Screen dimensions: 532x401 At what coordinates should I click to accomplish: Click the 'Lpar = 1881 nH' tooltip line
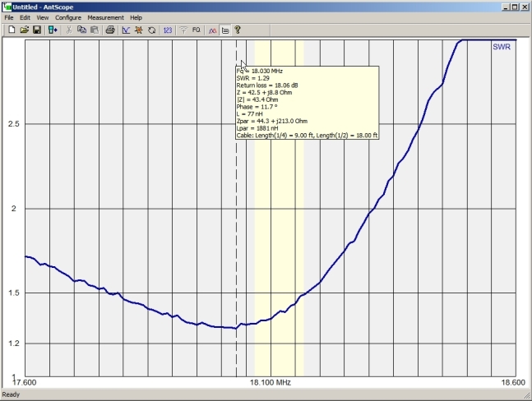click(x=257, y=128)
